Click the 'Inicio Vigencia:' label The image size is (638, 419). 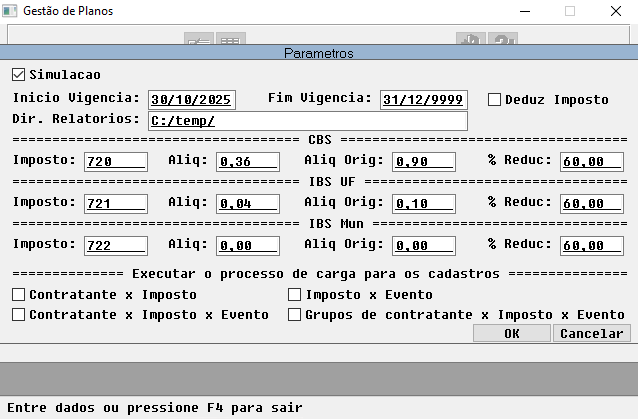point(76,98)
